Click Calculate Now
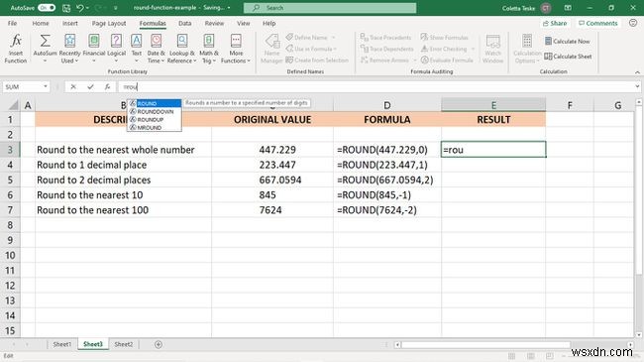Image resolution: width=644 pixels, height=362 pixels. click(x=567, y=41)
